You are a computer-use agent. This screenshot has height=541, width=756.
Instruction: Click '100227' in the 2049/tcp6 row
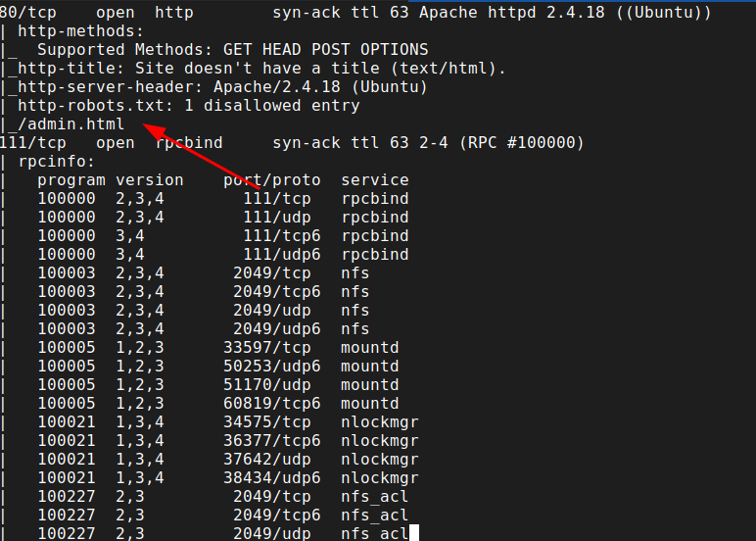click(67, 516)
